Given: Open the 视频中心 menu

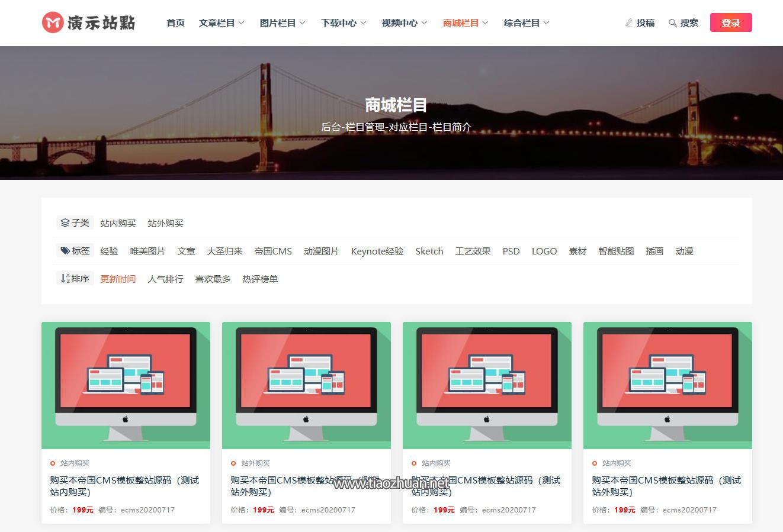Looking at the screenshot, I should (404, 23).
